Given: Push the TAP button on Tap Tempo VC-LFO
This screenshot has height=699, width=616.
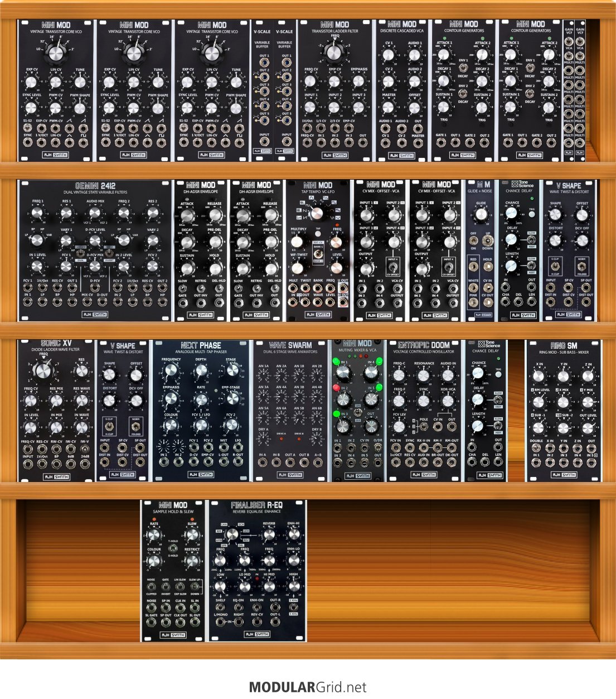Looking at the screenshot, I should [318, 234].
